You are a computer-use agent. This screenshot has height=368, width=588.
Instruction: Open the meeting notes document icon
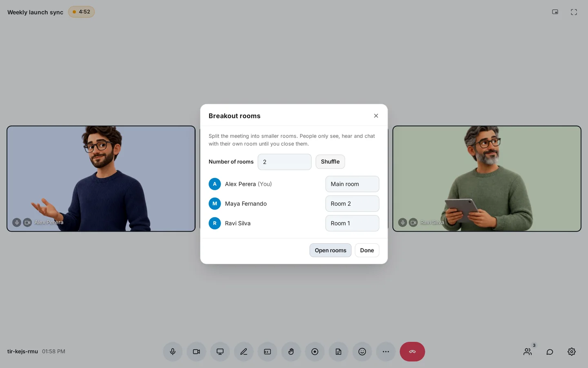pyautogui.click(x=339, y=352)
